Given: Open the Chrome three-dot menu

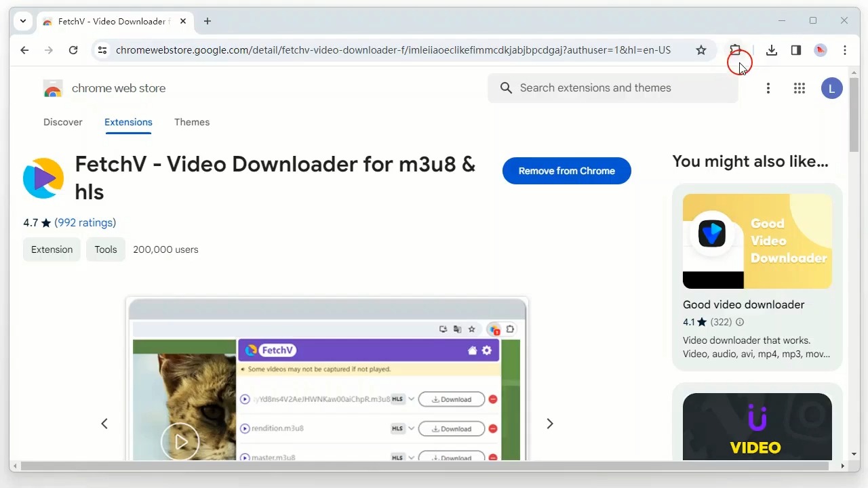Looking at the screenshot, I should [x=845, y=50].
